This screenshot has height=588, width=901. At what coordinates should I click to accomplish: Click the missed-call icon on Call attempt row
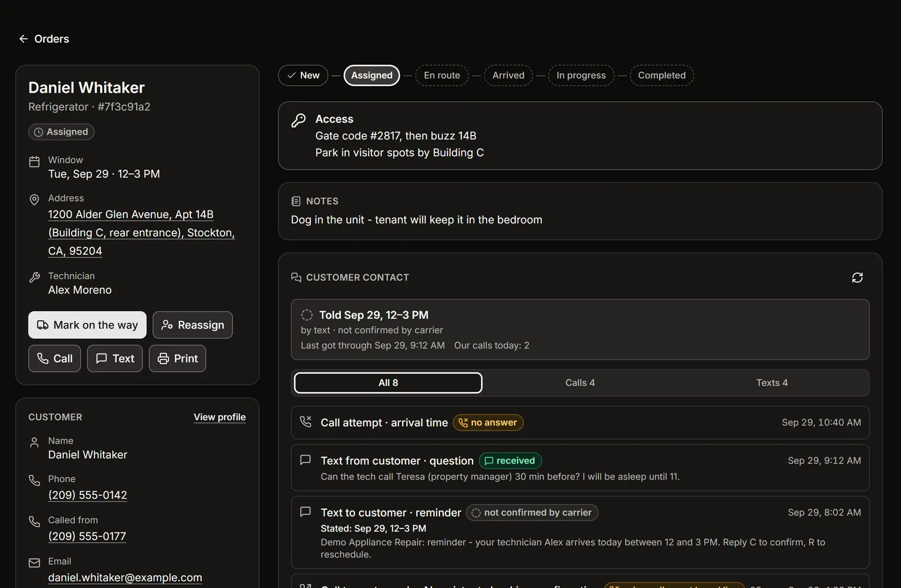pos(306,421)
